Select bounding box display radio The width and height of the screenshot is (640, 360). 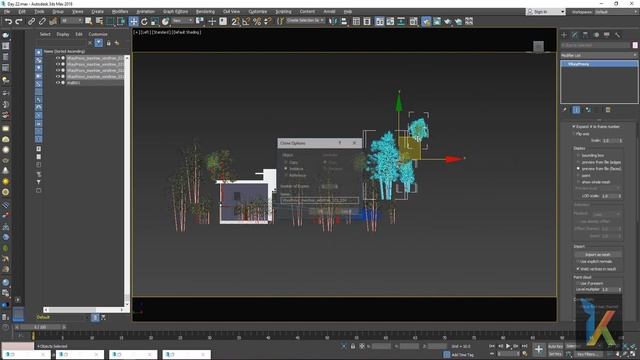coord(578,156)
